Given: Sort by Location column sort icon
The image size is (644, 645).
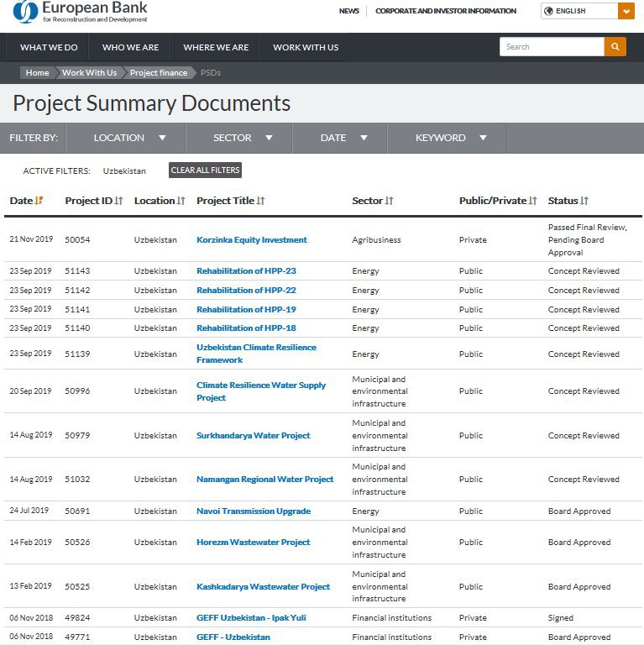Looking at the screenshot, I should coord(181,201).
